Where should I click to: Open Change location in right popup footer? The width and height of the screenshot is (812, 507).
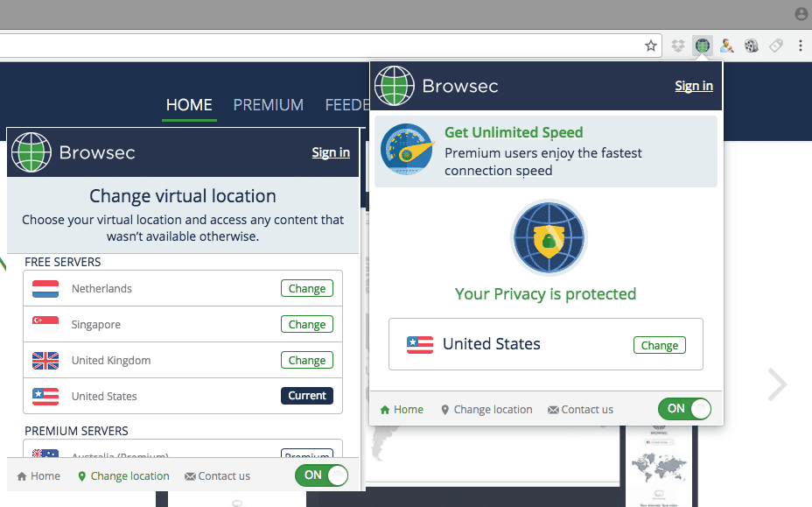[486, 410]
